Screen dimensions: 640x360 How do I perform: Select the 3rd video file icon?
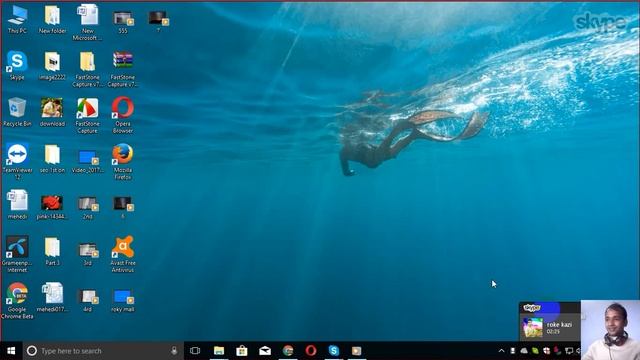click(87, 254)
